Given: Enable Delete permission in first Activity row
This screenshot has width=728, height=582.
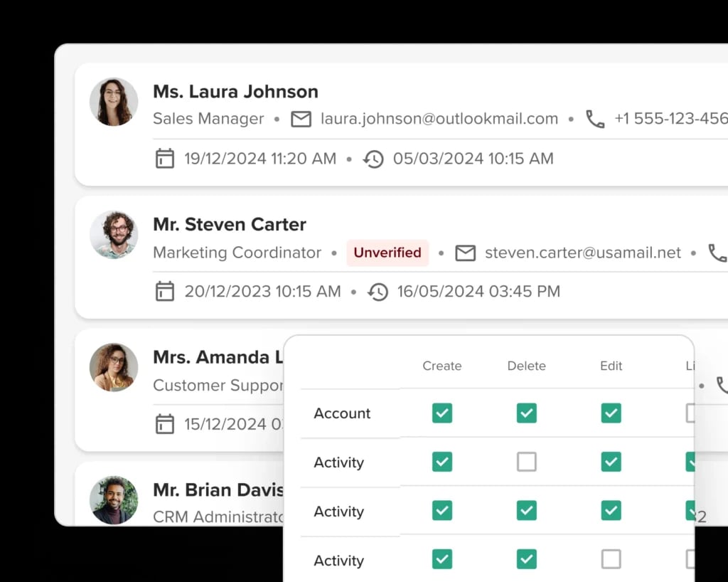Looking at the screenshot, I should [526, 462].
